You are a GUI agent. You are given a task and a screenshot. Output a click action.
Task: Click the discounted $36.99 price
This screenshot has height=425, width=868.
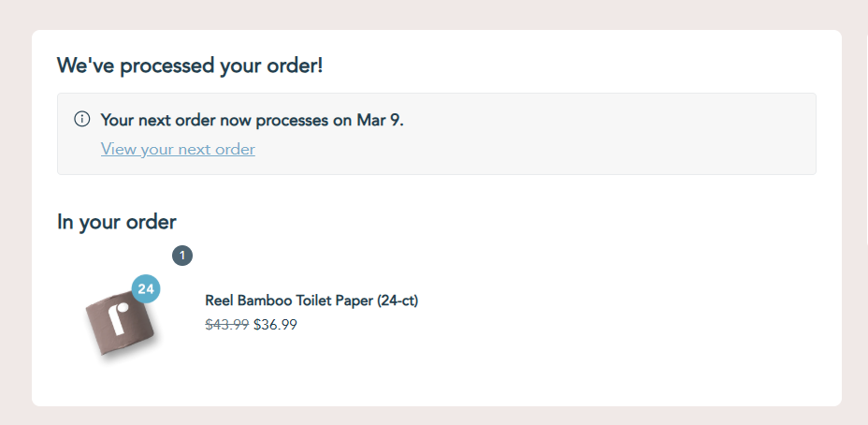[275, 325]
